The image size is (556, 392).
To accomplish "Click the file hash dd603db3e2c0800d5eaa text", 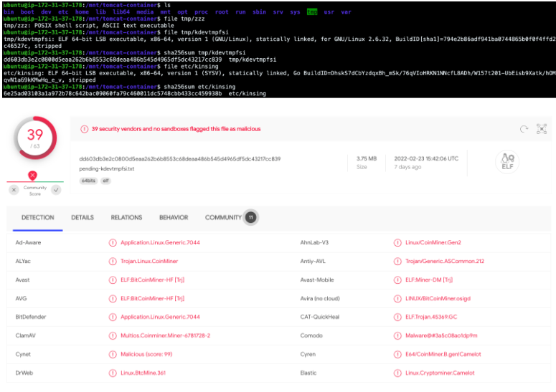I will pyautogui.click(x=180, y=158).
